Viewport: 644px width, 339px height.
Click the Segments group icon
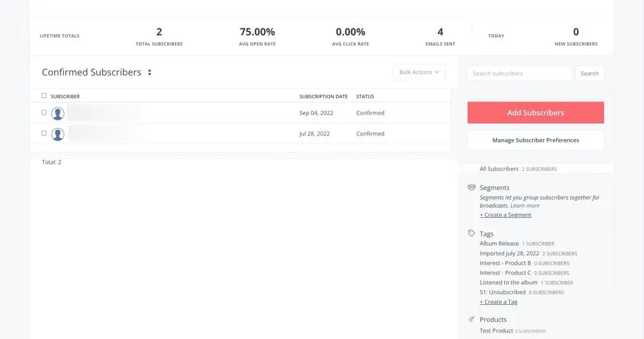pyautogui.click(x=472, y=188)
